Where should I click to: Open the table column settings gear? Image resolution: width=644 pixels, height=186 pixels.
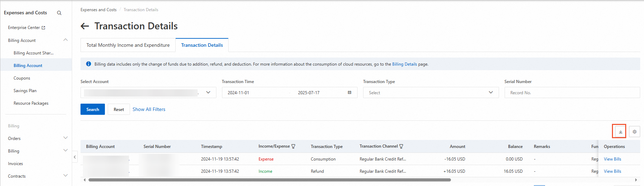[x=635, y=132]
